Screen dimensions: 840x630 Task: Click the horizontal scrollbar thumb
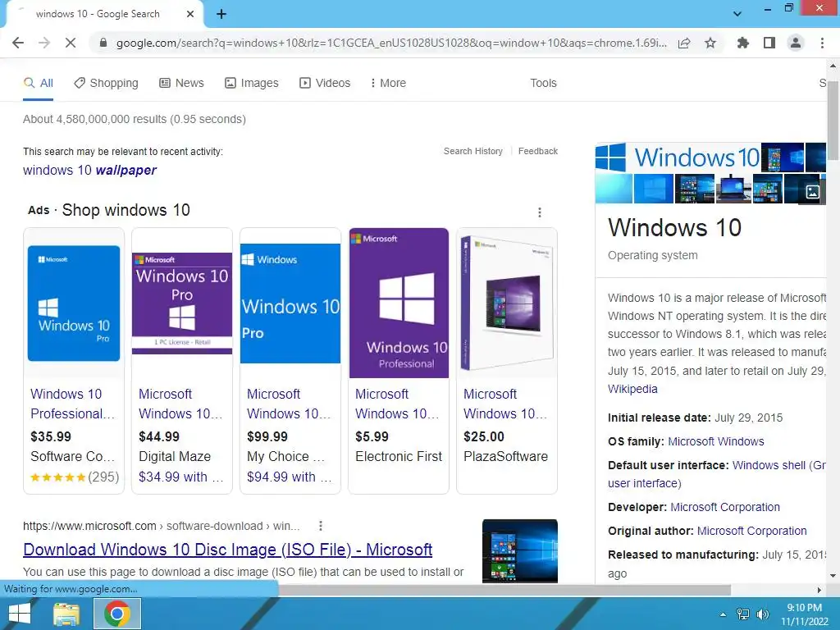tap(504, 590)
